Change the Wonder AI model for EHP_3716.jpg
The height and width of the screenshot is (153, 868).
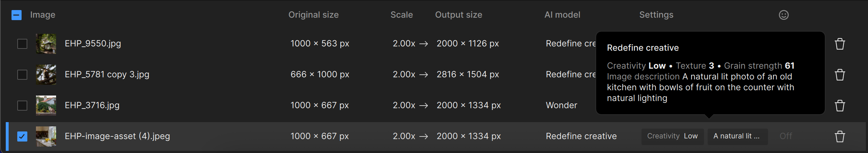pyautogui.click(x=561, y=106)
